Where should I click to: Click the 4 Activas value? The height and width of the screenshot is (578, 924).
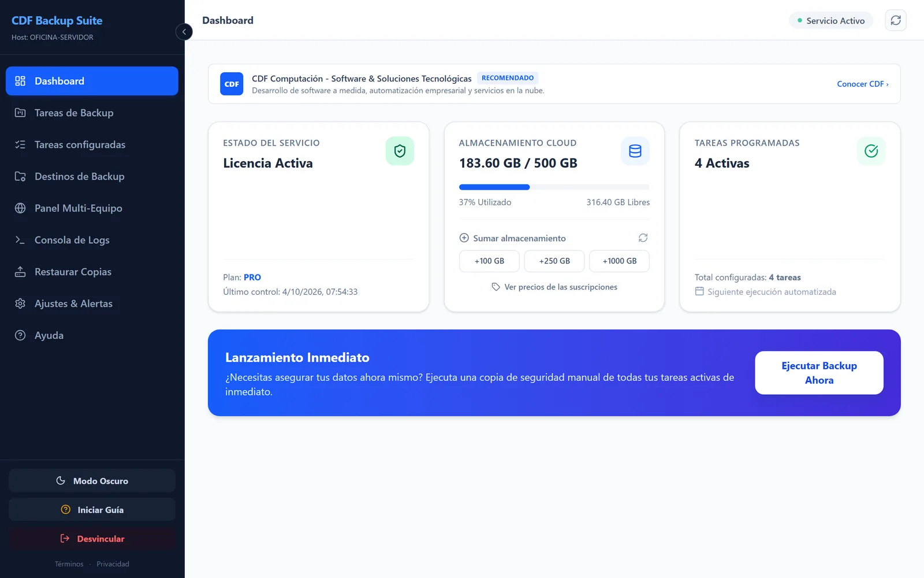[722, 163]
